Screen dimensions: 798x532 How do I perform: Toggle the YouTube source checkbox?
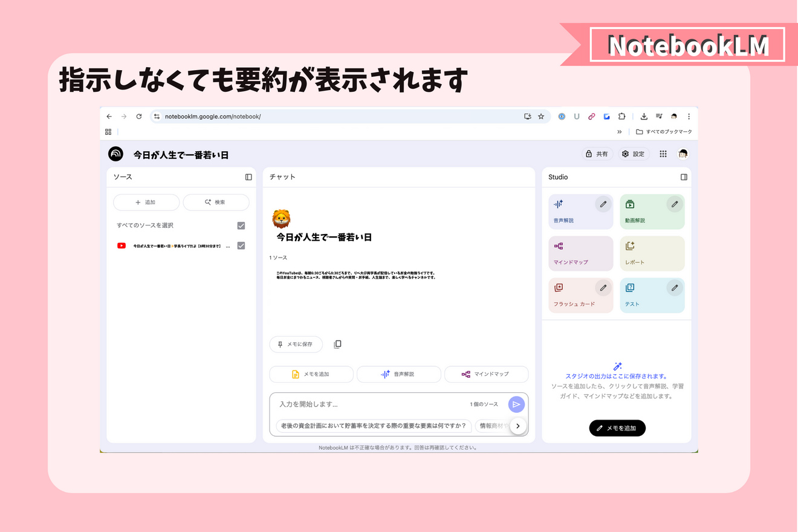(x=241, y=245)
